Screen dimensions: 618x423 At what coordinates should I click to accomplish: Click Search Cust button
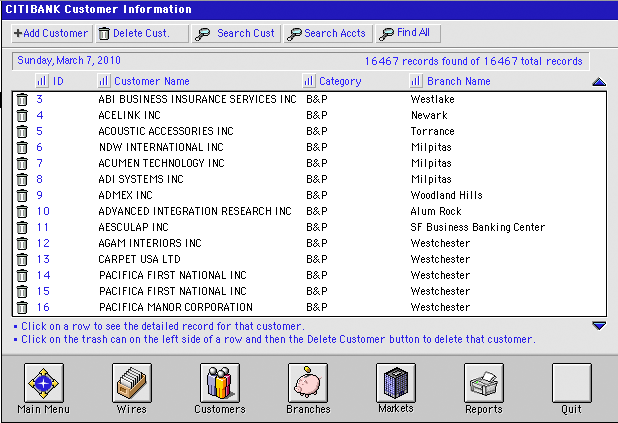pyautogui.click(x=236, y=33)
